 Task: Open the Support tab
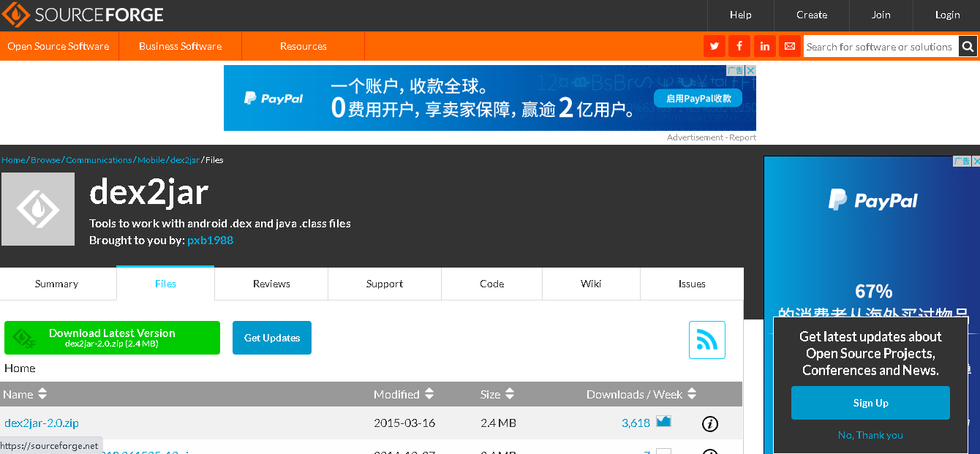385,284
